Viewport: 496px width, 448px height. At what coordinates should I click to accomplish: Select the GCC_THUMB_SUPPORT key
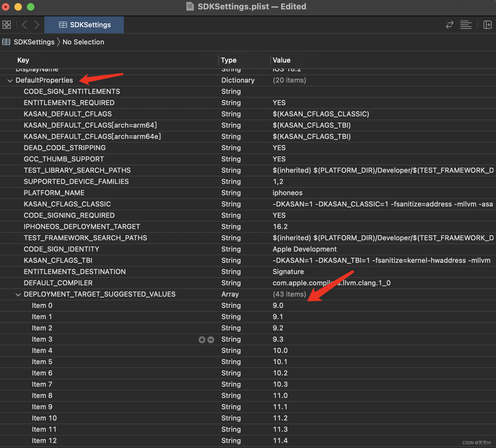pyautogui.click(x=64, y=159)
